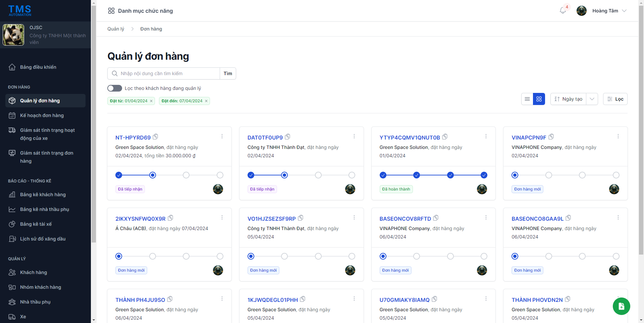644x323 pixels.
Task: Open Lịch sử đổ xăng dầu
Action: 45,239
